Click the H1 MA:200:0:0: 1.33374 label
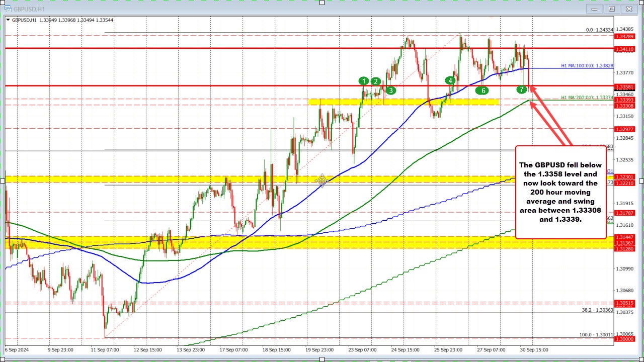The image size is (644, 362). 587,97
